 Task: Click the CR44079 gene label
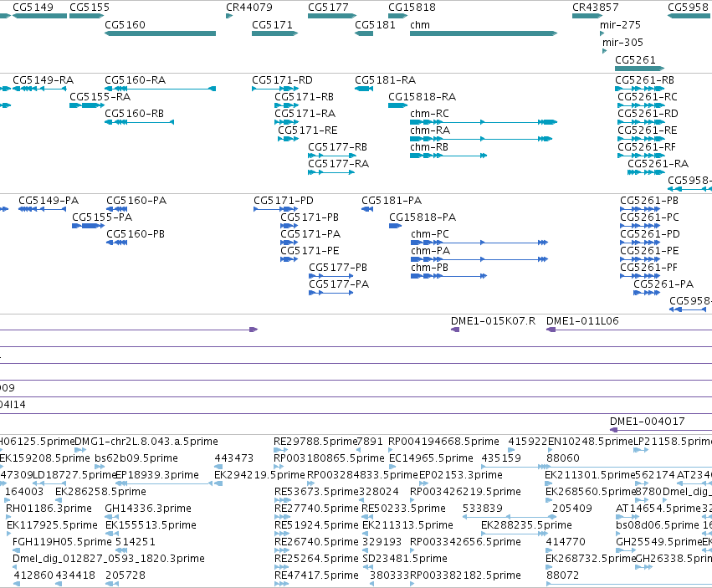pyautogui.click(x=249, y=8)
